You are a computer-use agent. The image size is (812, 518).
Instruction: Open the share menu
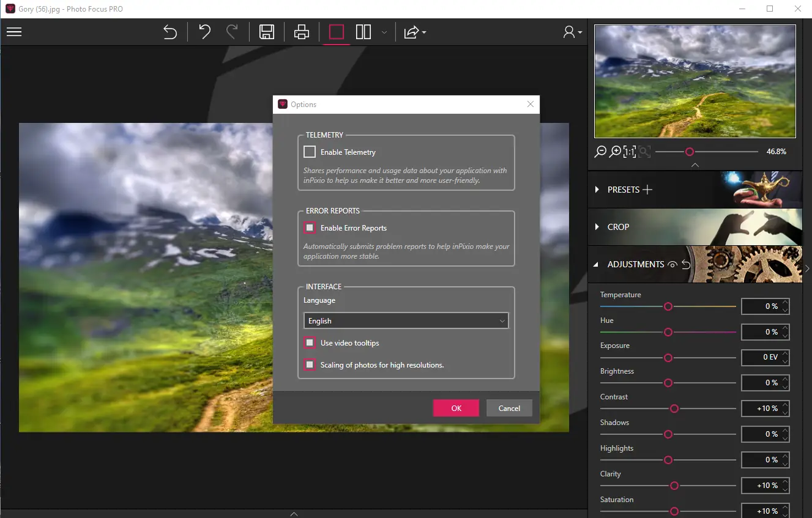tap(414, 32)
